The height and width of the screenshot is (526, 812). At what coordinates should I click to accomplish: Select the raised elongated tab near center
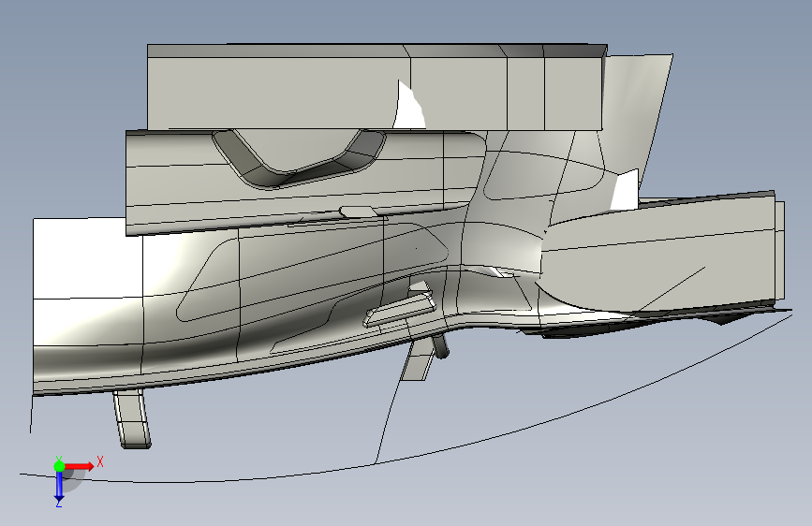coord(400,310)
